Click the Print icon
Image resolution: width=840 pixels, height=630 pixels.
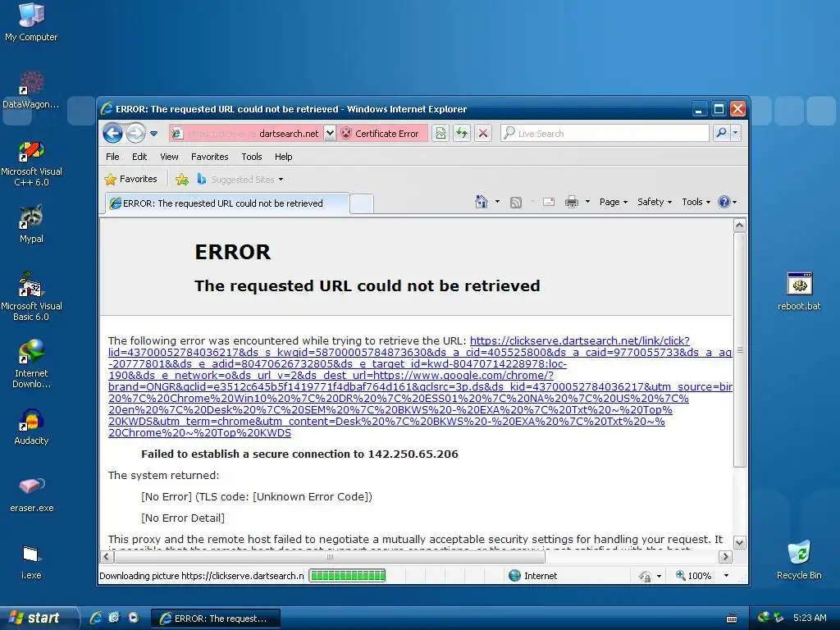[x=572, y=202]
